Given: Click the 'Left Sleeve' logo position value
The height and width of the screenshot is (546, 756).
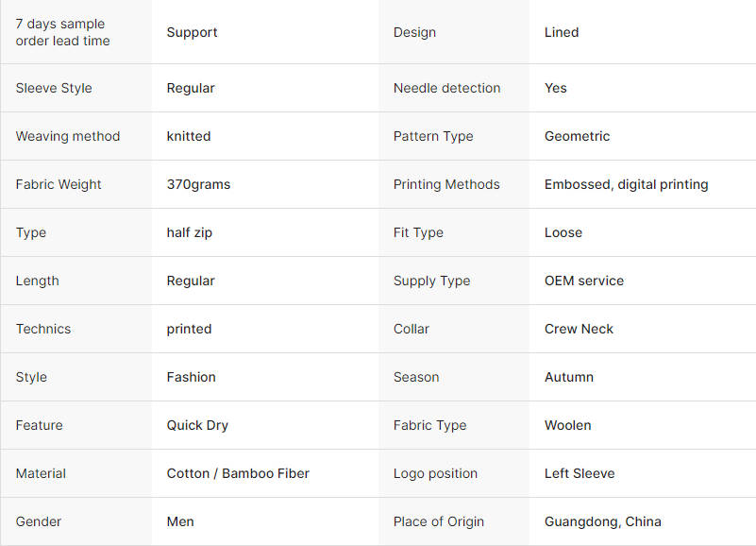Looking at the screenshot, I should pyautogui.click(x=580, y=473).
